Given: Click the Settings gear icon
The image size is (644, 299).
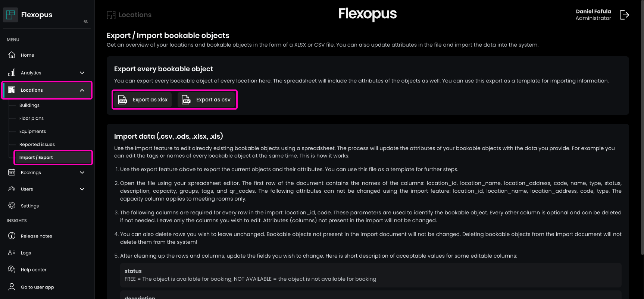Looking at the screenshot, I should [12, 206].
